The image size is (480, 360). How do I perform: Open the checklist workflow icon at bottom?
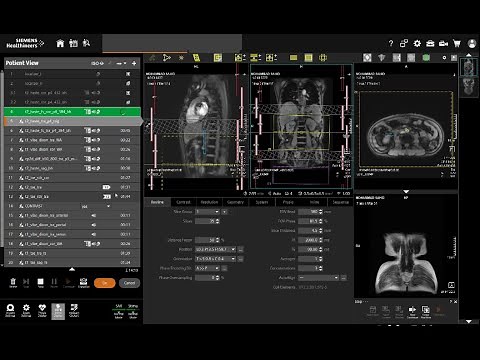tap(74, 310)
